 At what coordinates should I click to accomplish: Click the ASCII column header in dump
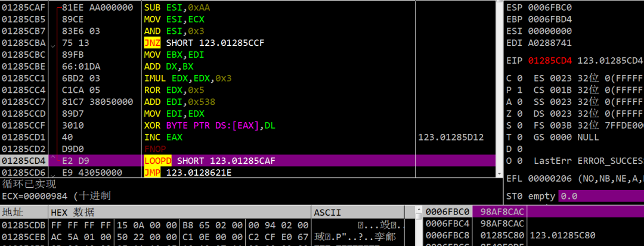click(x=358, y=212)
